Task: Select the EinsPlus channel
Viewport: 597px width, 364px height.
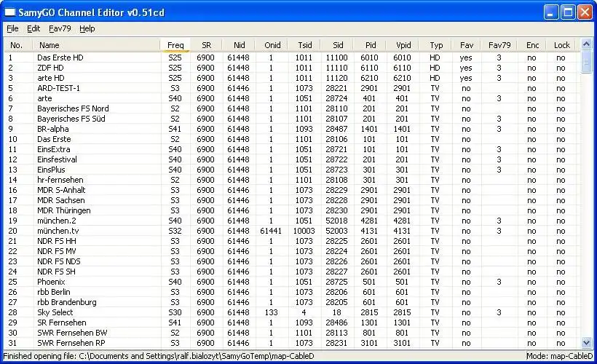Action: tap(51, 170)
